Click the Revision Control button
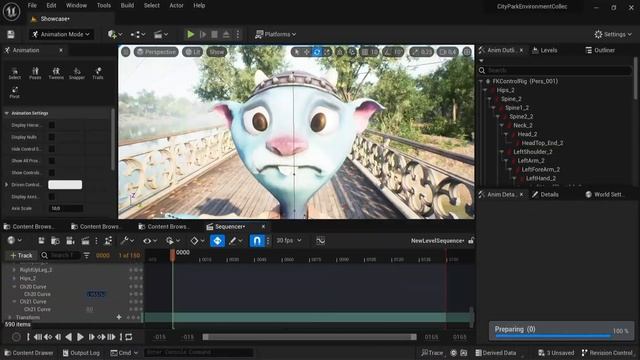Viewport: 640px width, 360px height. pos(607,353)
